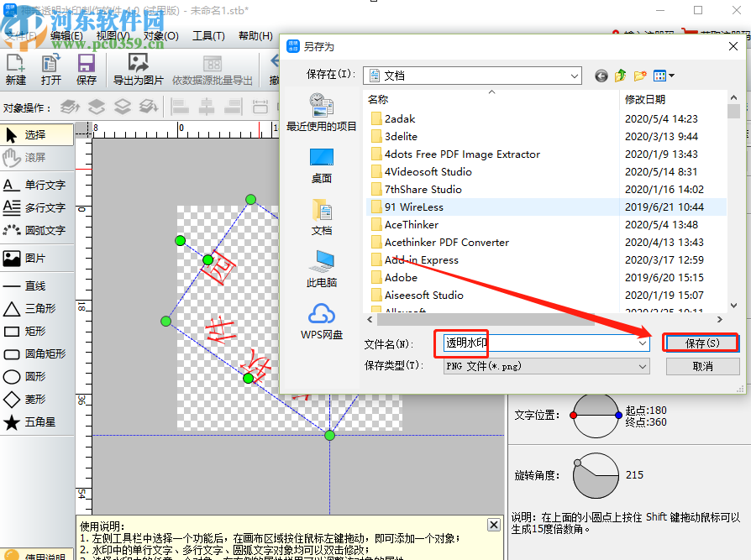Select the Scroll (滚屏) hand tool
The width and height of the screenshot is (751, 560).
[x=37, y=158]
